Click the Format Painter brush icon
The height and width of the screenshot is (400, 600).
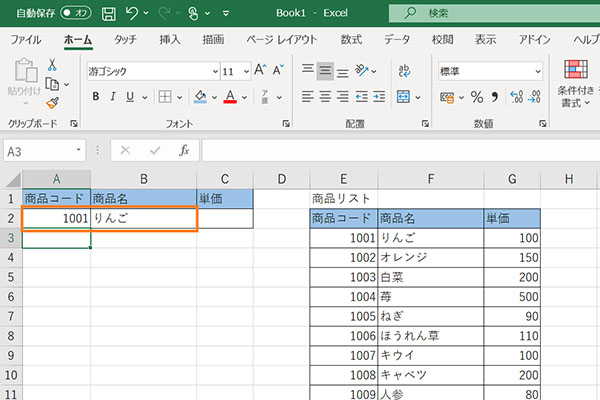point(52,101)
